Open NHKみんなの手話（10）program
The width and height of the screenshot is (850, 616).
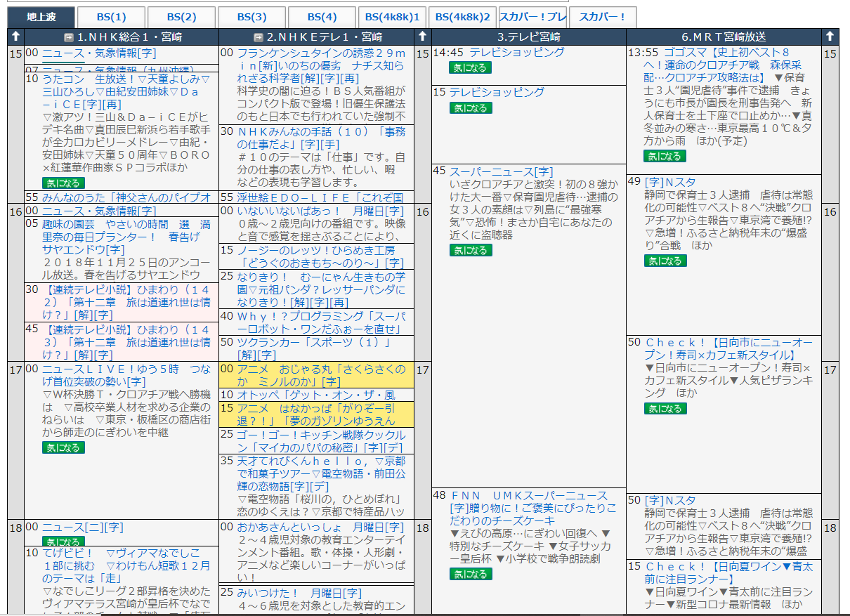tap(321, 138)
